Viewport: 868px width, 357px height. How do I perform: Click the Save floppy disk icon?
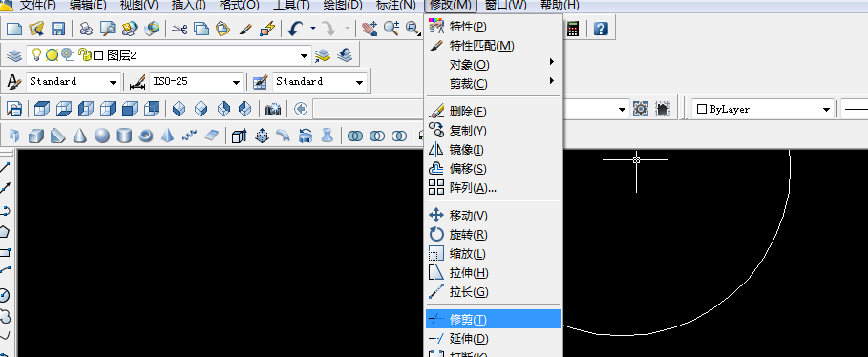click(x=58, y=29)
